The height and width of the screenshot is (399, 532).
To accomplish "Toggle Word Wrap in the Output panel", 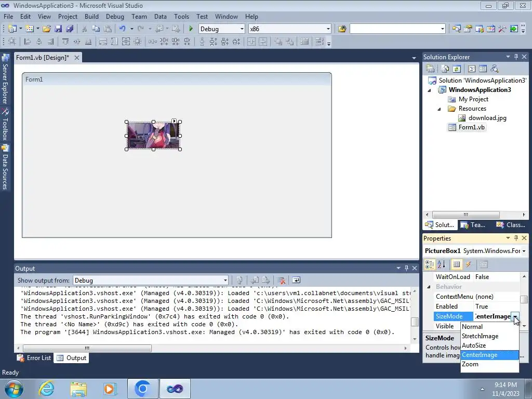I will pos(296,280).
